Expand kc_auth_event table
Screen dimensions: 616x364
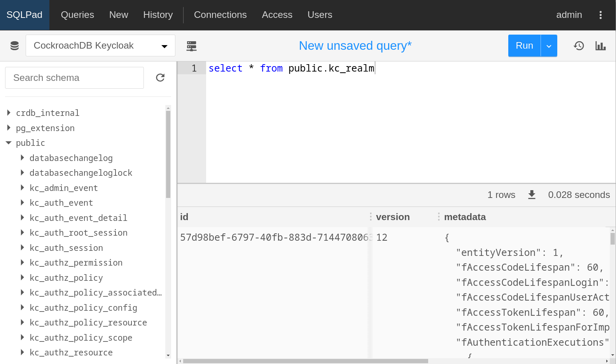tap(22, 203)
